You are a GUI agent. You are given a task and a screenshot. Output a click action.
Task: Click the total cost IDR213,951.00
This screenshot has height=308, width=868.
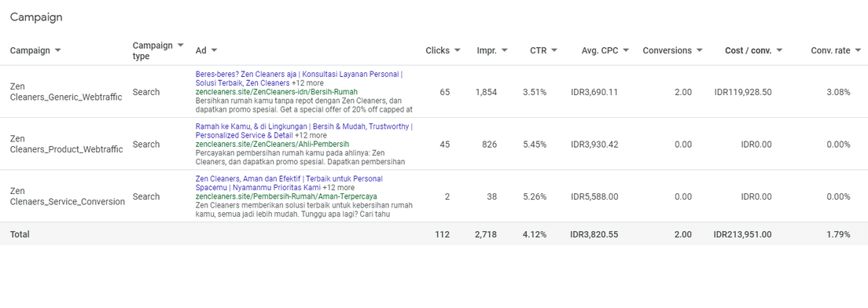point(742,234)
